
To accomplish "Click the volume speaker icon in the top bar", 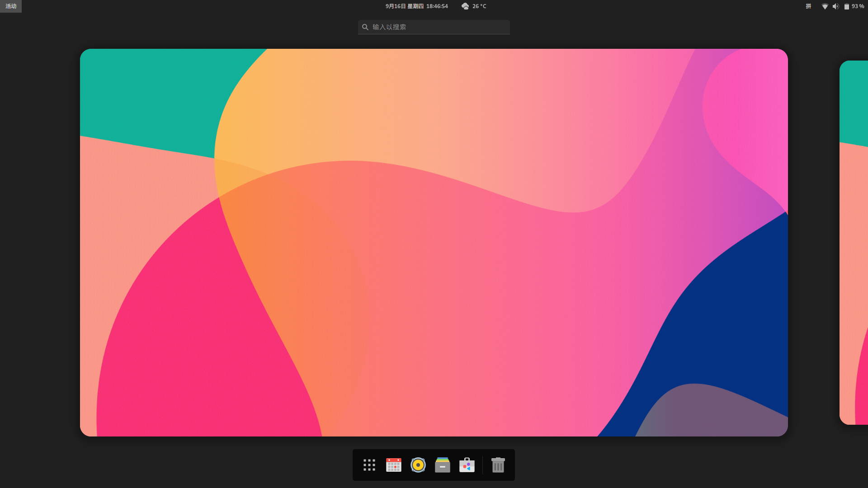I will coord(835,6).
